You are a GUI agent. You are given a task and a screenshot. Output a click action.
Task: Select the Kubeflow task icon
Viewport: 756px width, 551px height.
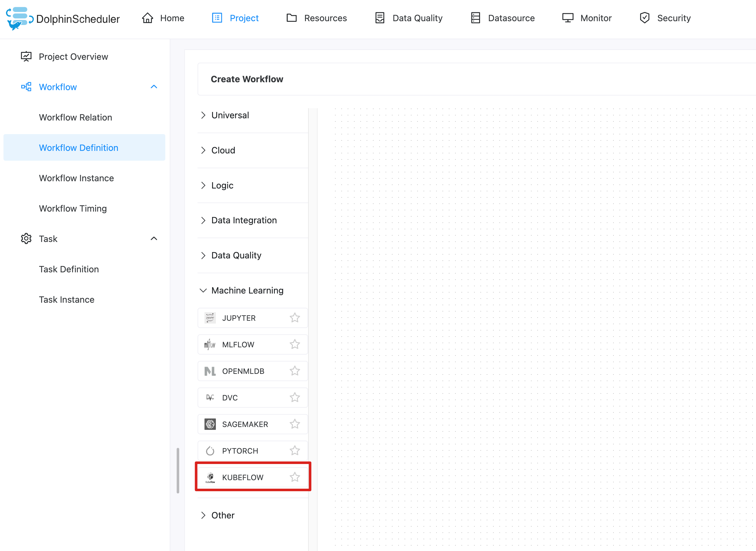point(210,477)
